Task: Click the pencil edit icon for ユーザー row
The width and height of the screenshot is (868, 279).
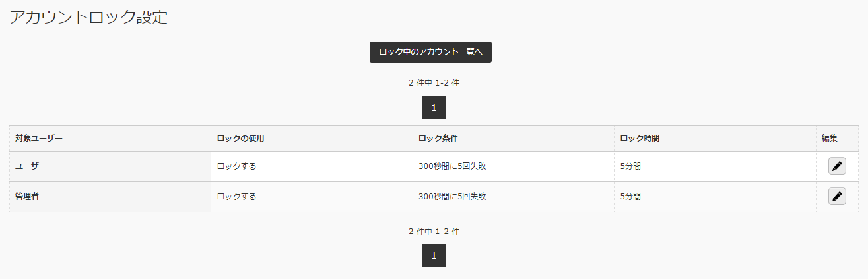Action: pos(837,166)
